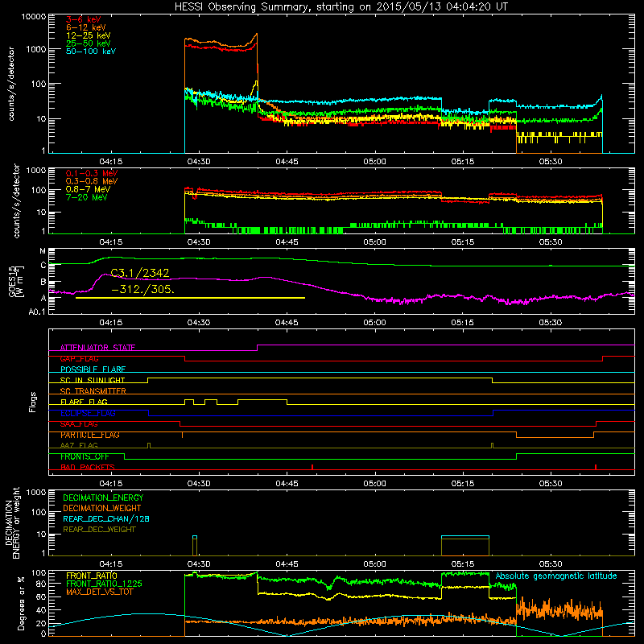Click the SC_IN_SUNLIGHT flag label
The image size is (644, 644).
click(x=93, y=380)
